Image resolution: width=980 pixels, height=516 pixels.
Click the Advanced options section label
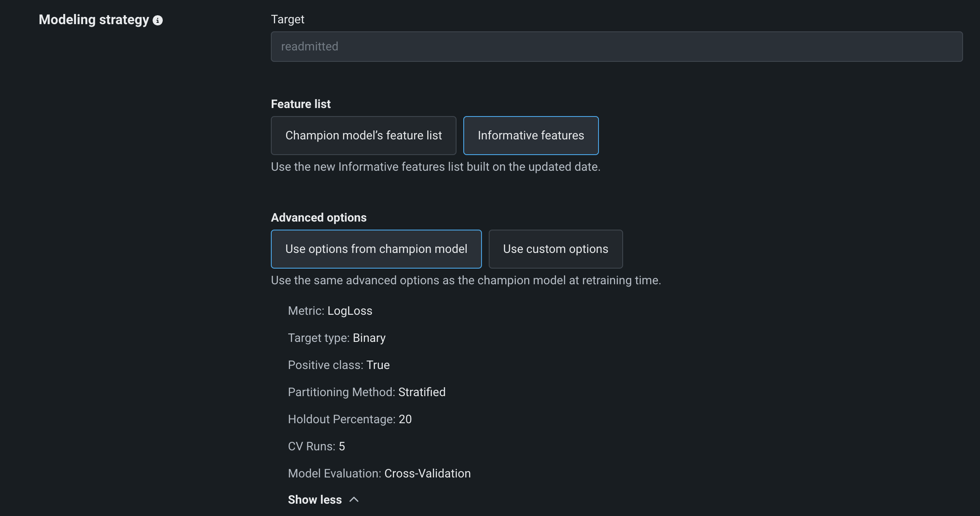point(318,218)
